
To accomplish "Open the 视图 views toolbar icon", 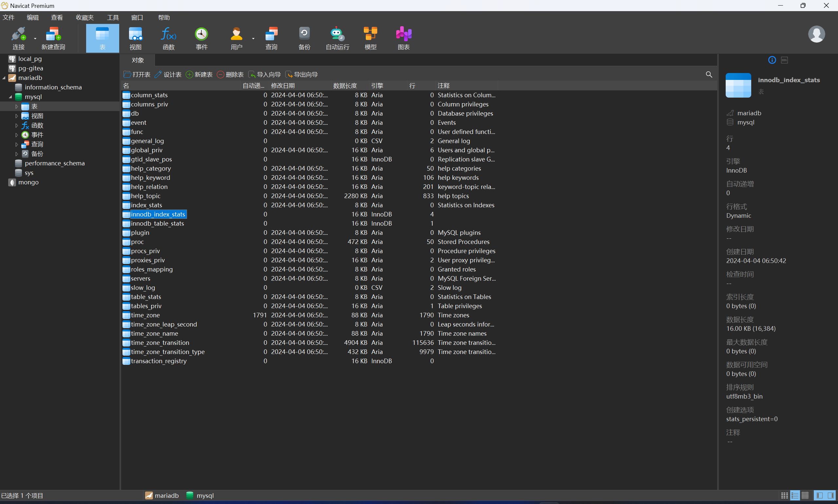I will (136, 38).
